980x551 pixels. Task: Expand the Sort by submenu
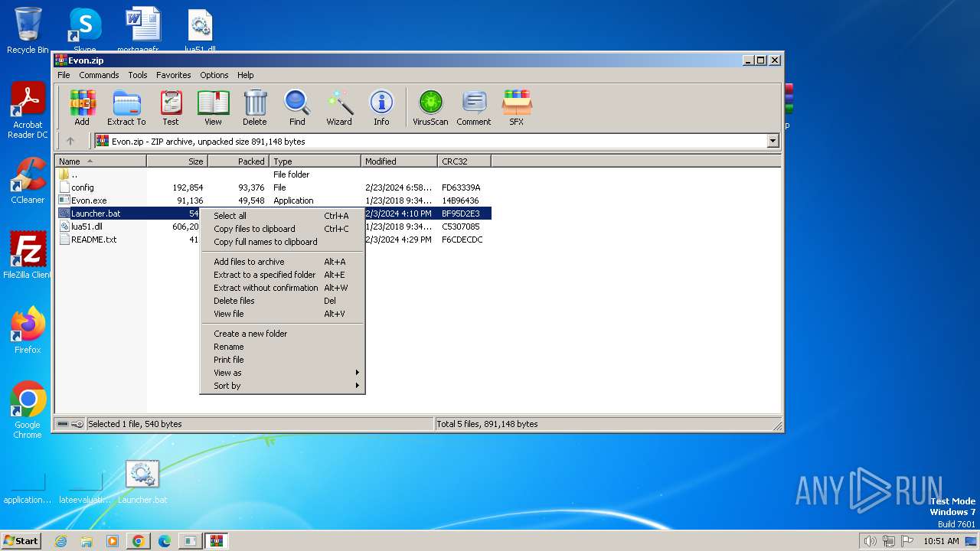[x=282, y=386]
